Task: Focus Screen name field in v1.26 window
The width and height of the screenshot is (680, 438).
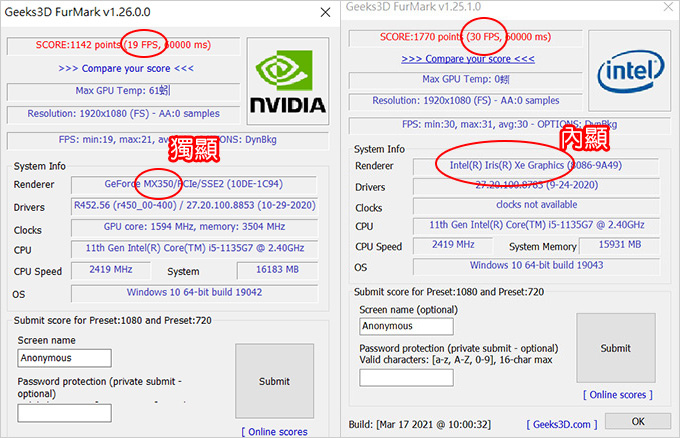Action: [65, 358]
